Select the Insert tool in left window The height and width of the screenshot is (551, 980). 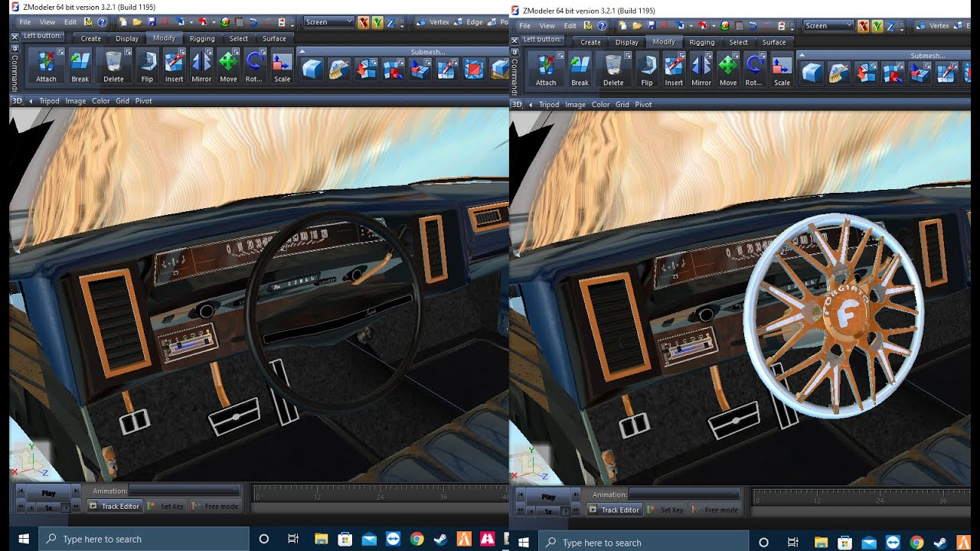175,66
